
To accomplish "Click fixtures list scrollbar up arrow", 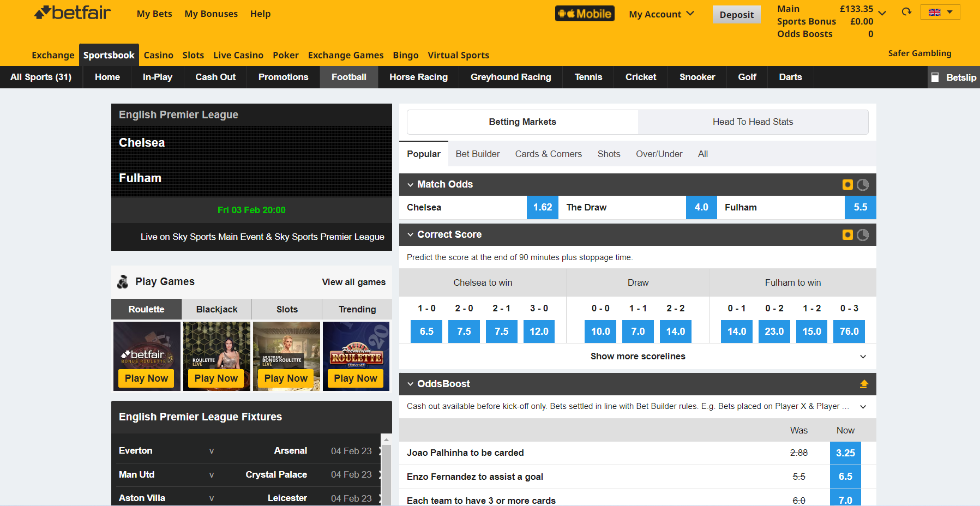I will coord(386,439).
